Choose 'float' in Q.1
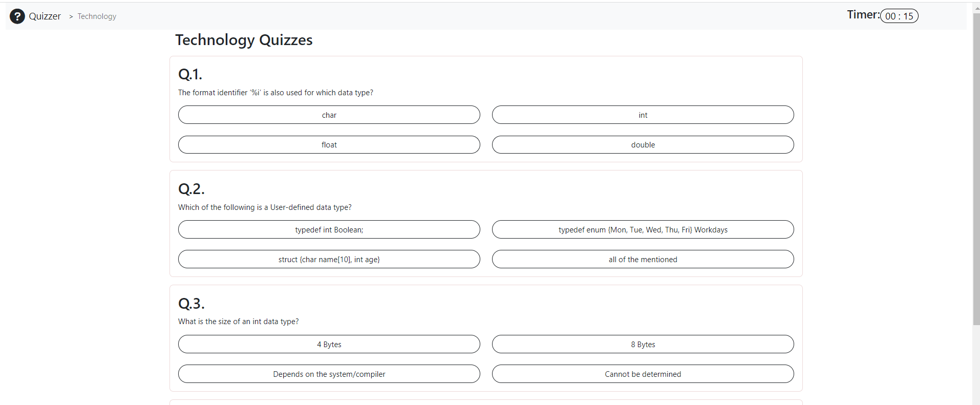This screenshot has height=405, width=980. point(329,144)
